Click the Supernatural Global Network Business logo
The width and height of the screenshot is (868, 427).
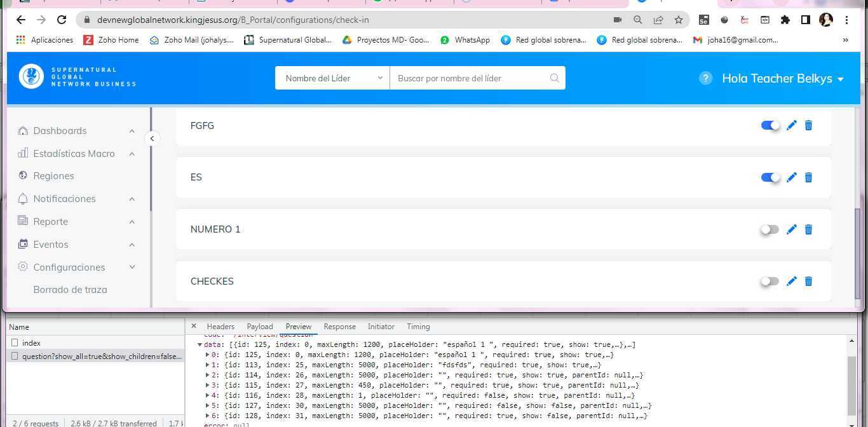coord(76,76)
